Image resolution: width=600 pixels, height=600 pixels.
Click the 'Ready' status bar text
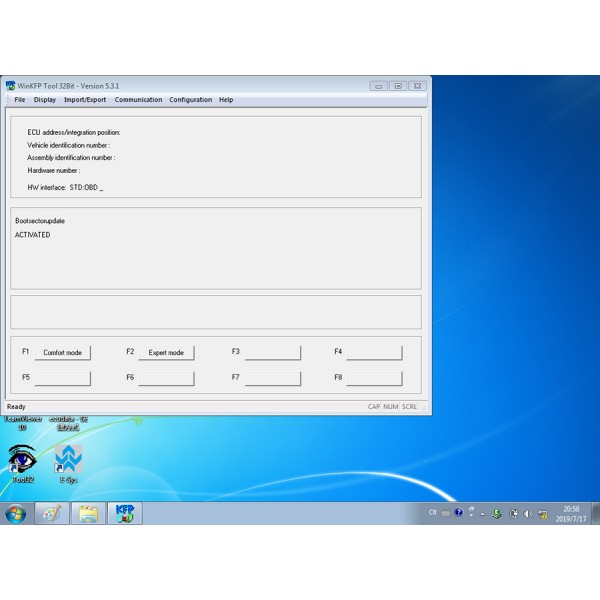(x=16, y=407)
